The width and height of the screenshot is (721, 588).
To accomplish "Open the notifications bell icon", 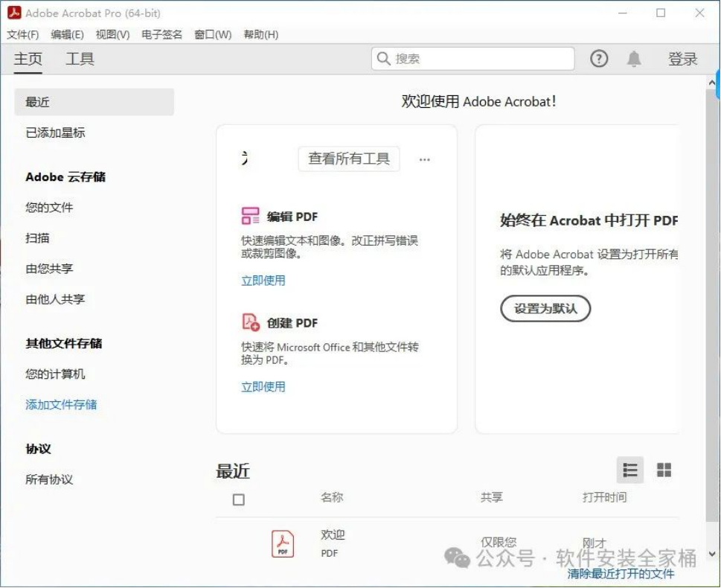I will point(634,59).
